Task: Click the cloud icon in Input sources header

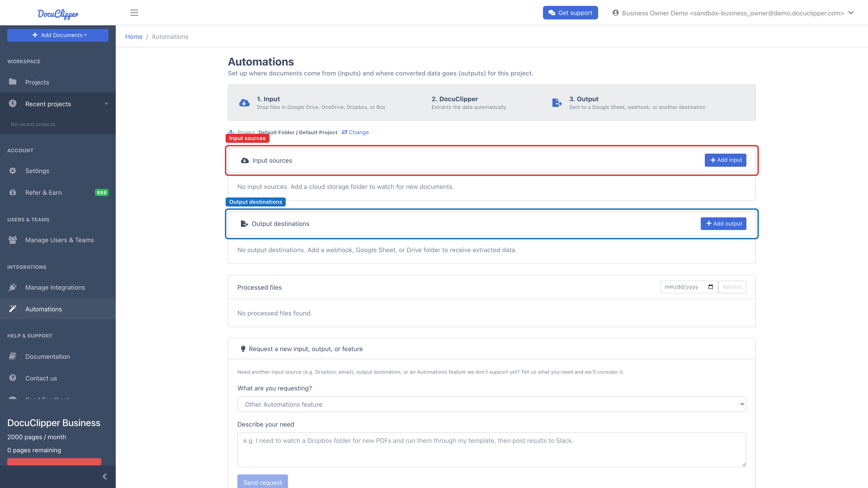Action: pos(245,160)
